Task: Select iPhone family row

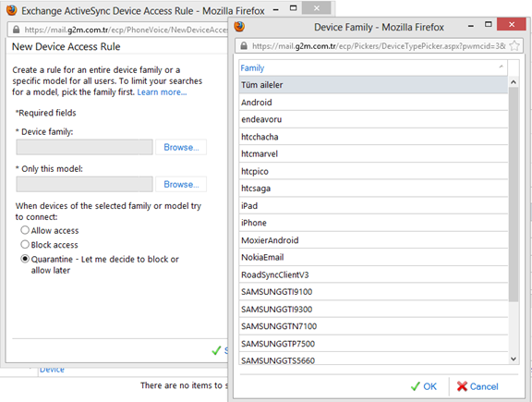Action: tap(373, 223)
